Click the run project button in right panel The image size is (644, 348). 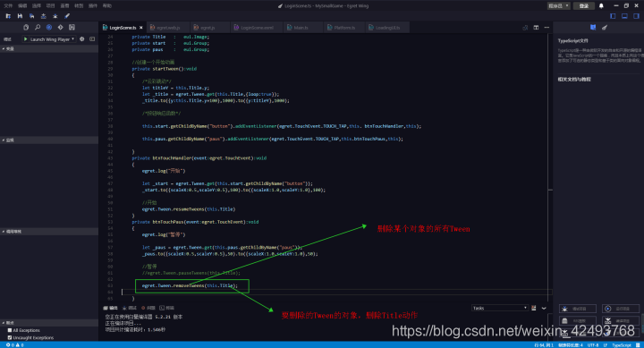pos(621,309)
